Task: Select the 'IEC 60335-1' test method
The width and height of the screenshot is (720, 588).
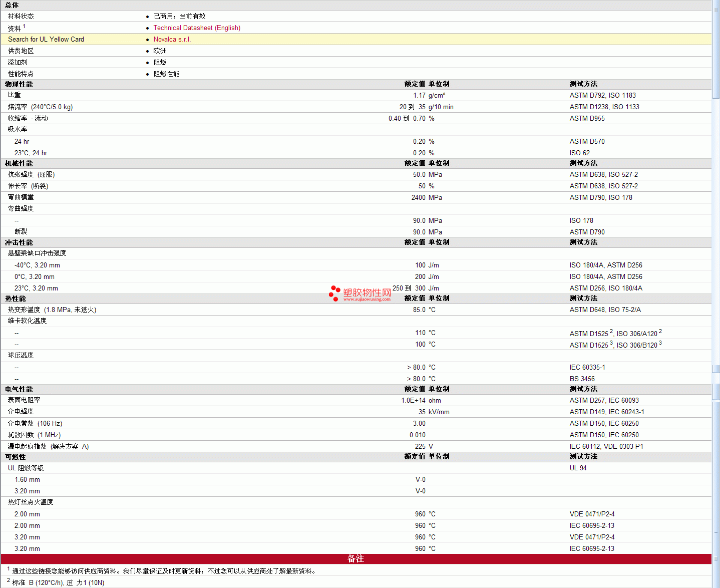Action: click(587, 368)
